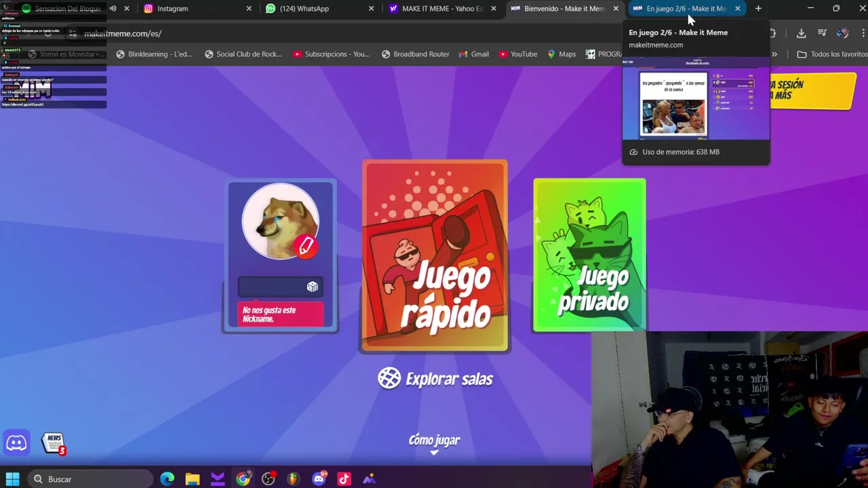Open the Chrome profile avatar
The width and height of the screenshot is (868, 488).
[x=843, y=33]
